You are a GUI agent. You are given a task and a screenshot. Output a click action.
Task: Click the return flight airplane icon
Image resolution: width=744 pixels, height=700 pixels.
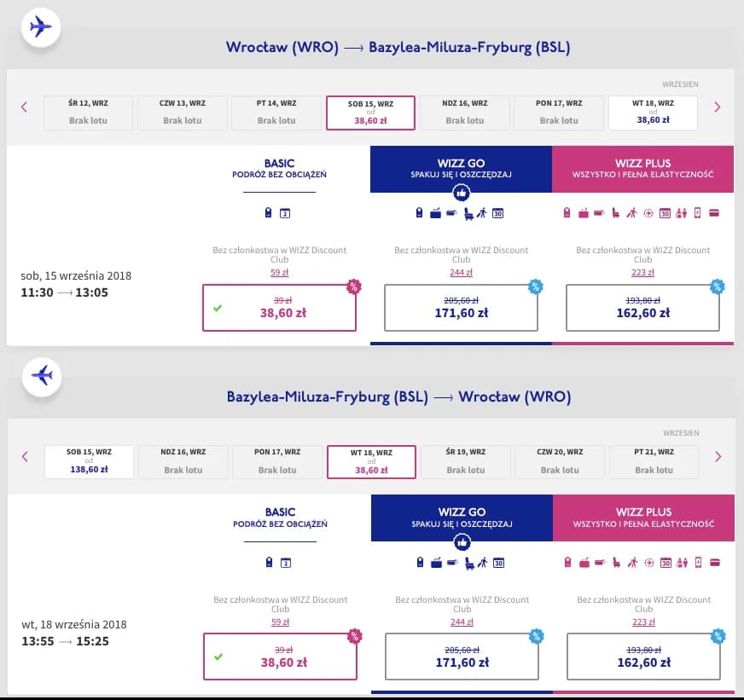(x=40, y=375)
